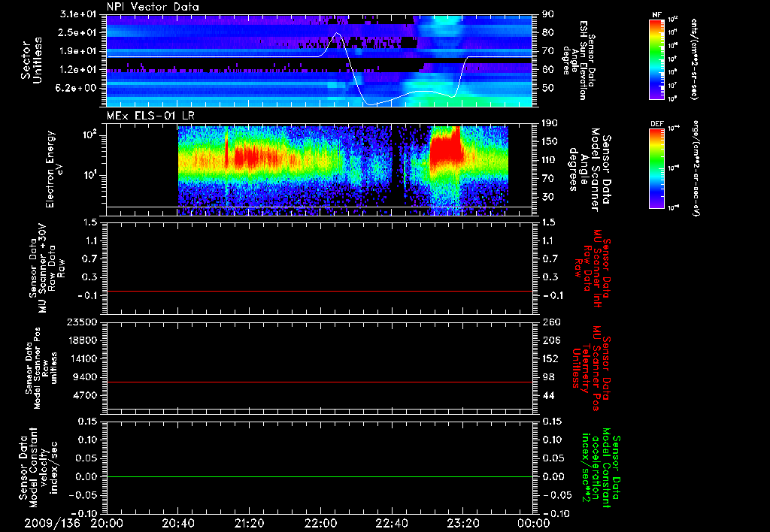Click the "21:20" time axis label
The height and width of the screenshot is (532, 770).
point(249,523)
